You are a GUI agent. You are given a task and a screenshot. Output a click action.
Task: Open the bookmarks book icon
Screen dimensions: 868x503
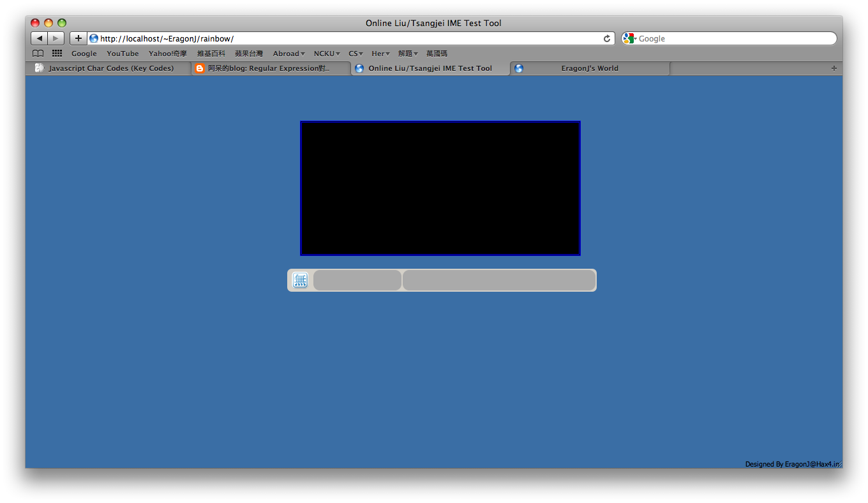pos(38,54)
